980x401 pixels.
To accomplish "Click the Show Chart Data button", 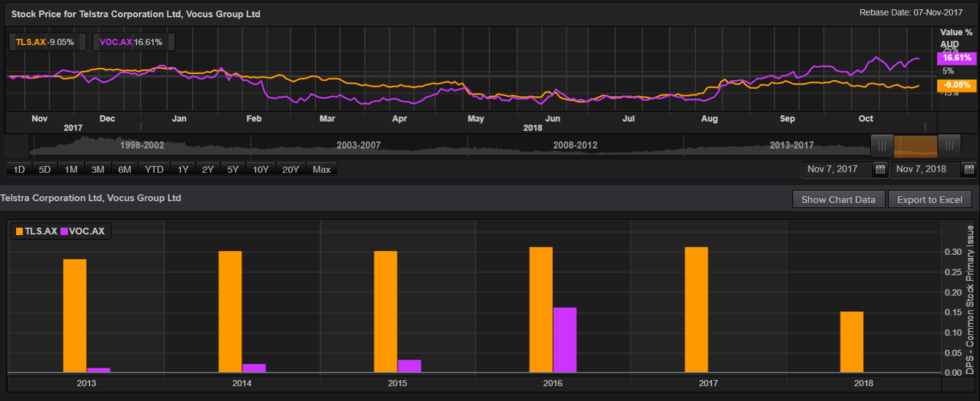I will [x=838, y=199].
